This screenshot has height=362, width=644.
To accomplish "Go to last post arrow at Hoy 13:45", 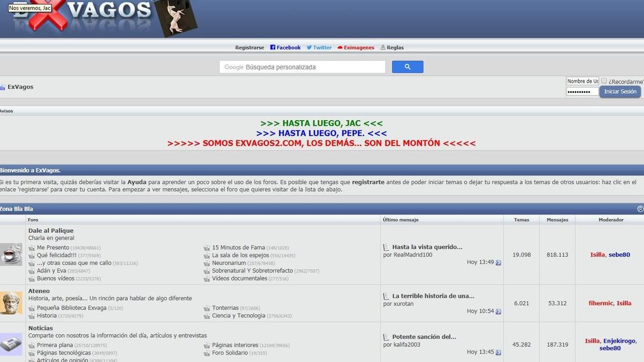I will click(498, 352).
